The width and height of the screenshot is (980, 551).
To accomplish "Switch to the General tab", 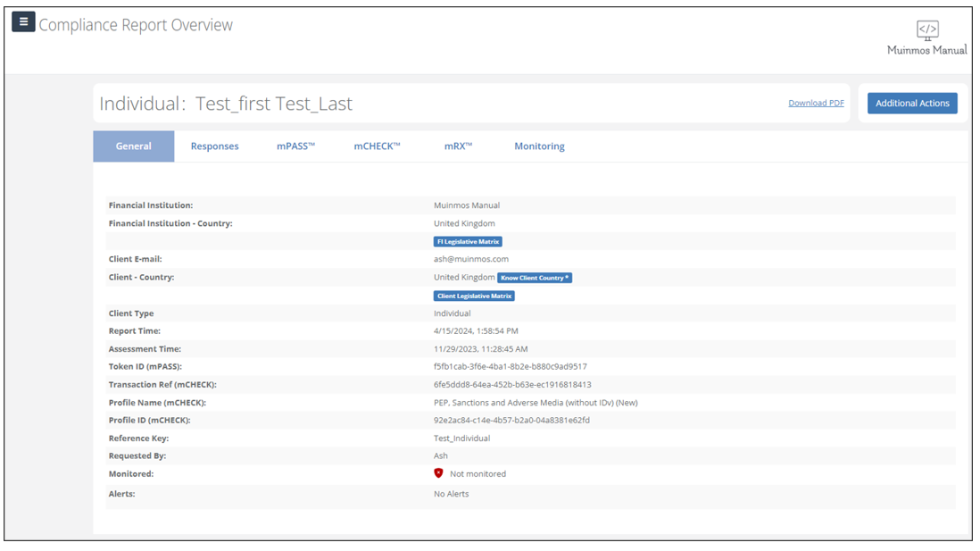I will tap(134, 146).
